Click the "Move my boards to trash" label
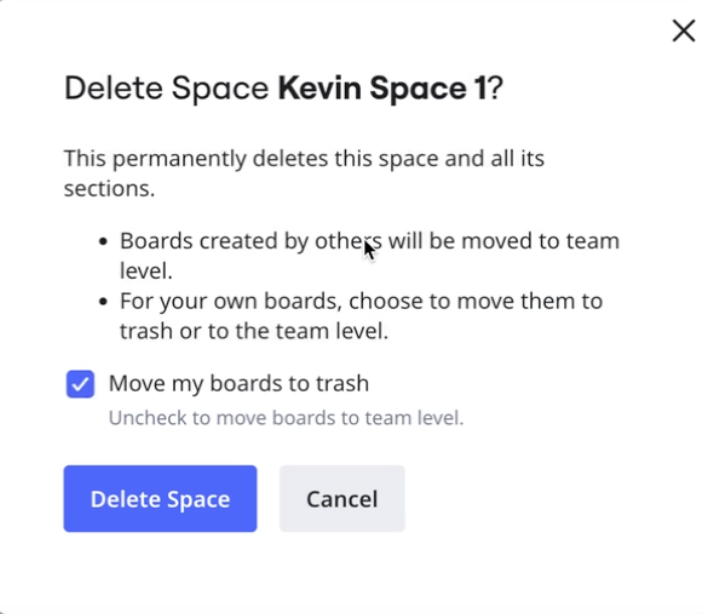This screenshot has width=704, height=614. 238,383
